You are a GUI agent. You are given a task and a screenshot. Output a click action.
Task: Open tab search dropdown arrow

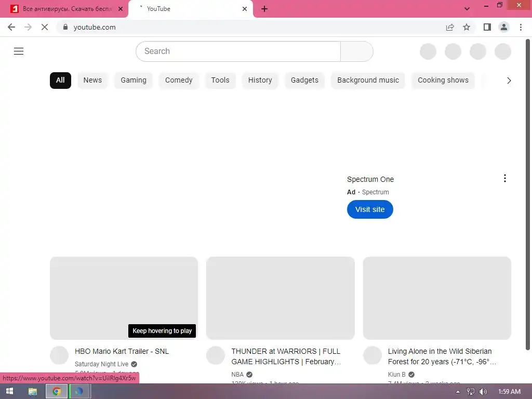467,9
